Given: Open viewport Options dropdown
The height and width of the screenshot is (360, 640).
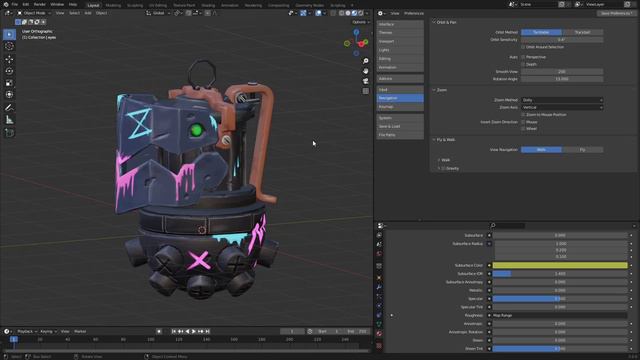Looking at the screenshot, I should click(x=361, y=22).
